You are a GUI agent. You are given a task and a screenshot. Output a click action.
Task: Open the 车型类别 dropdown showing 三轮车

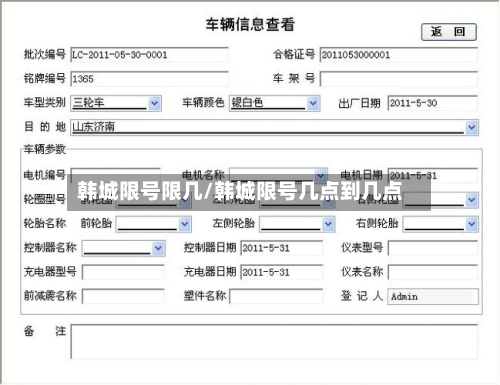point(116,103)
